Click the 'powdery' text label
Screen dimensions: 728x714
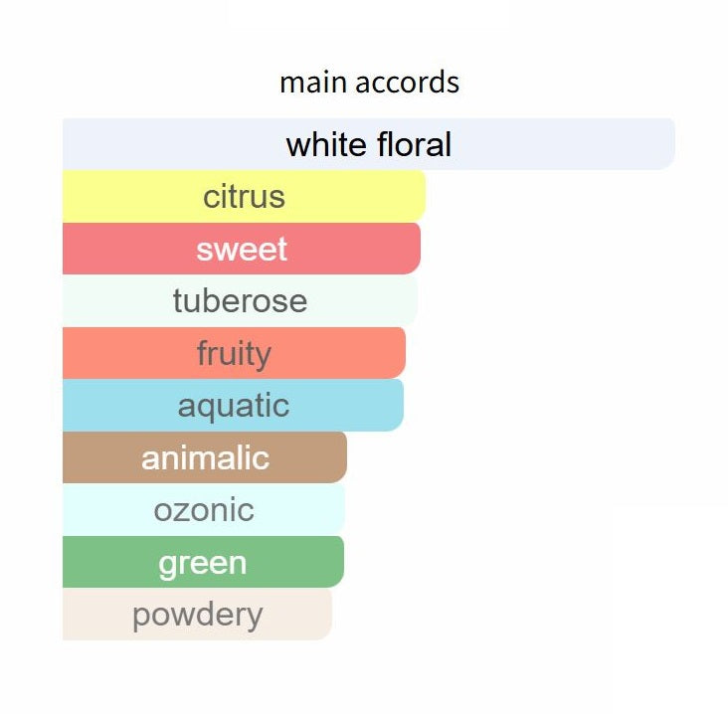(x=197, y=615)
